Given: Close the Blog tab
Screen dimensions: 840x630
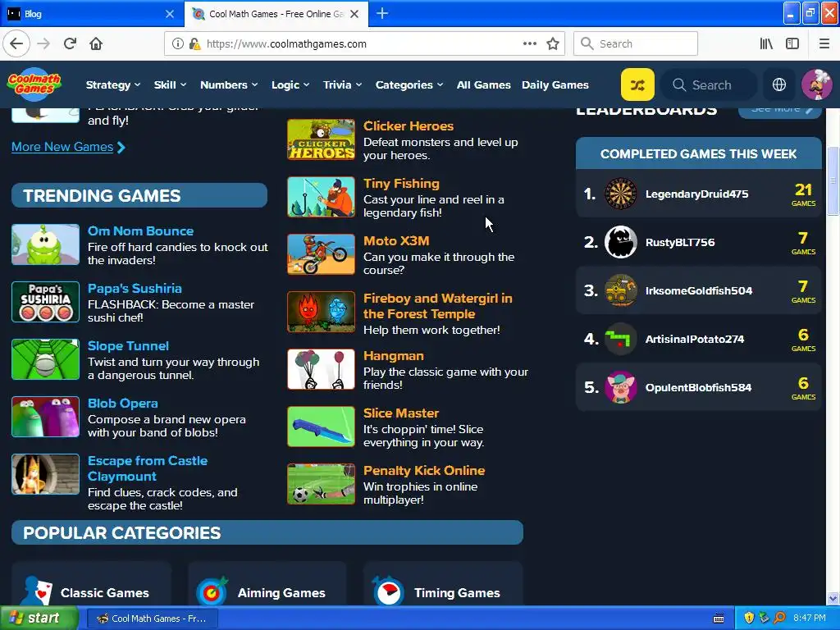Looking at the screenshot, I should pos(169,14).
